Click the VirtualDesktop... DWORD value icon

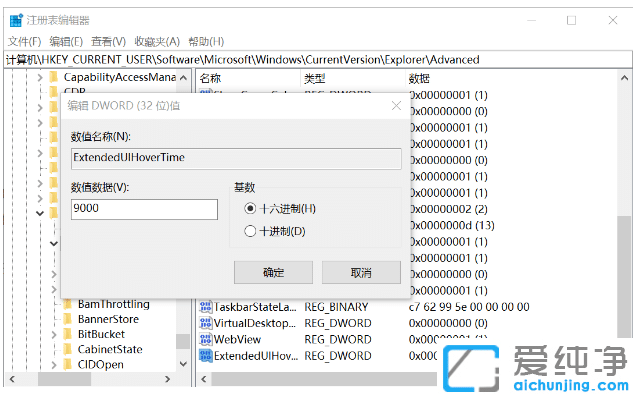click(x=206, y=323)
